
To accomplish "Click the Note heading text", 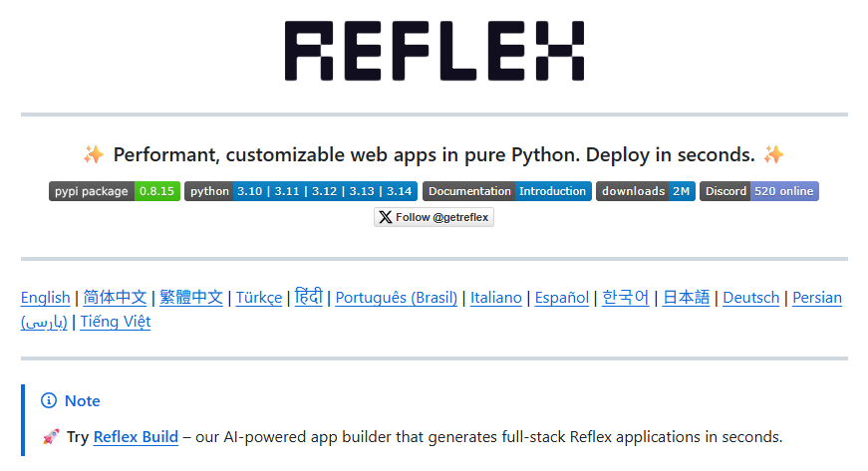I will tap(83, 400).
